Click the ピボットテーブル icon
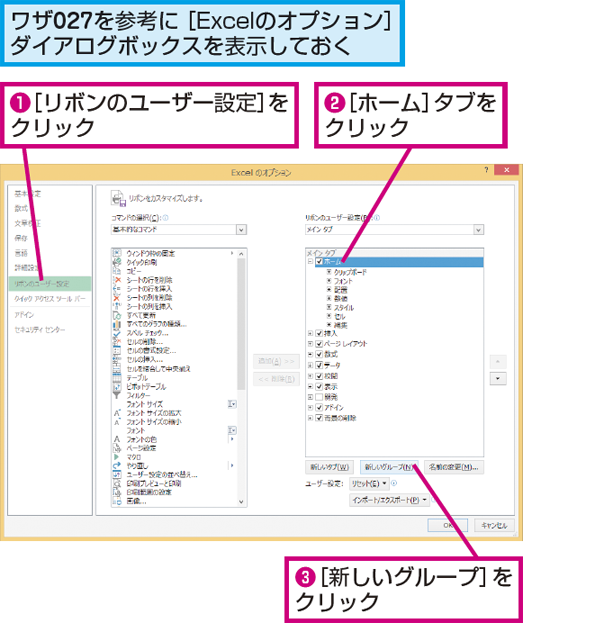This screenshot has width=600, height=623. 117,387
